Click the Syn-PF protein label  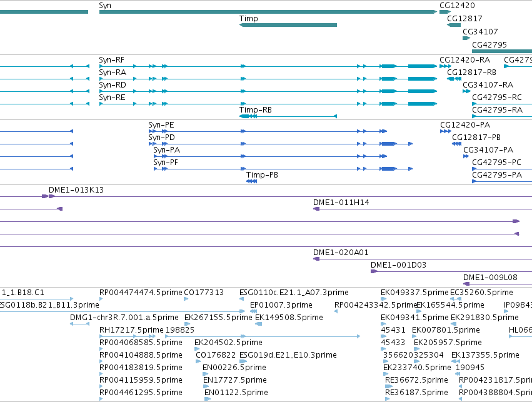[166, 163]
